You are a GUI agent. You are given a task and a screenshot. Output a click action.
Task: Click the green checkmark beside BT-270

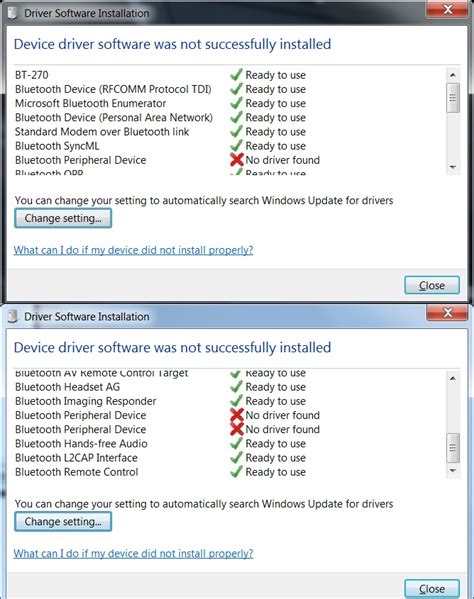click(x=236, y=74)
